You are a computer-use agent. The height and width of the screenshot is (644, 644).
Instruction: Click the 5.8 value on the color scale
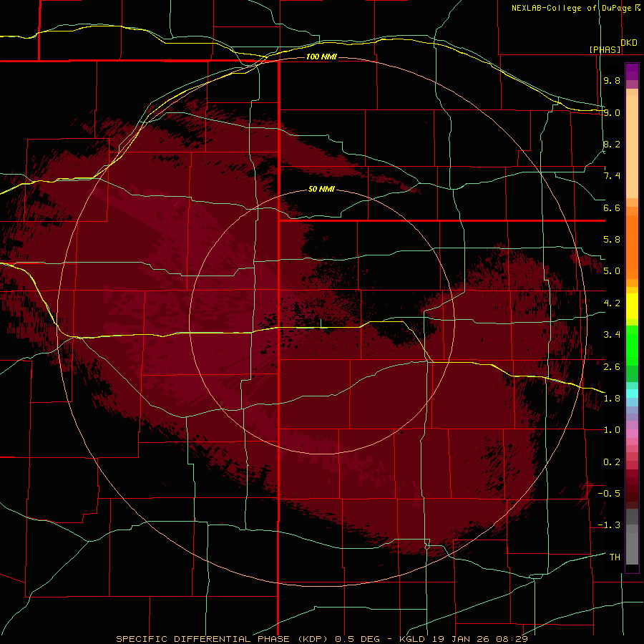click(x=612, y=240)
